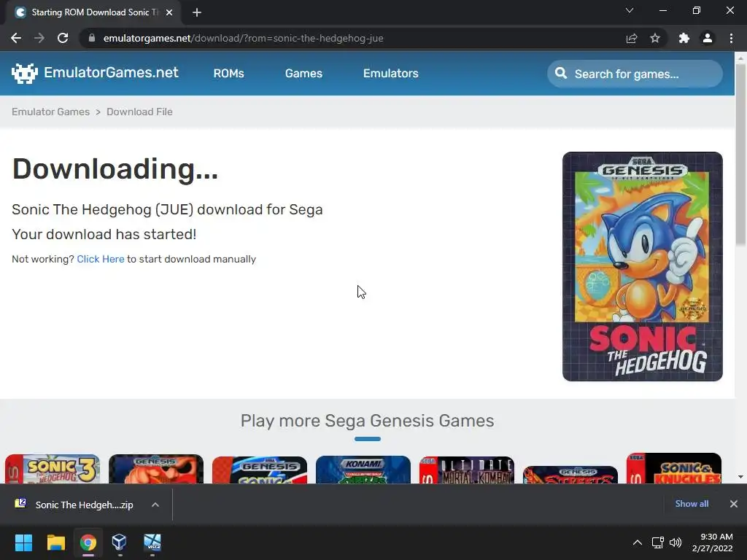The width and height of the screenshot is (747, 560).
Task: Click the Emulator Games breadcrumb link
Action: (50, 112)
